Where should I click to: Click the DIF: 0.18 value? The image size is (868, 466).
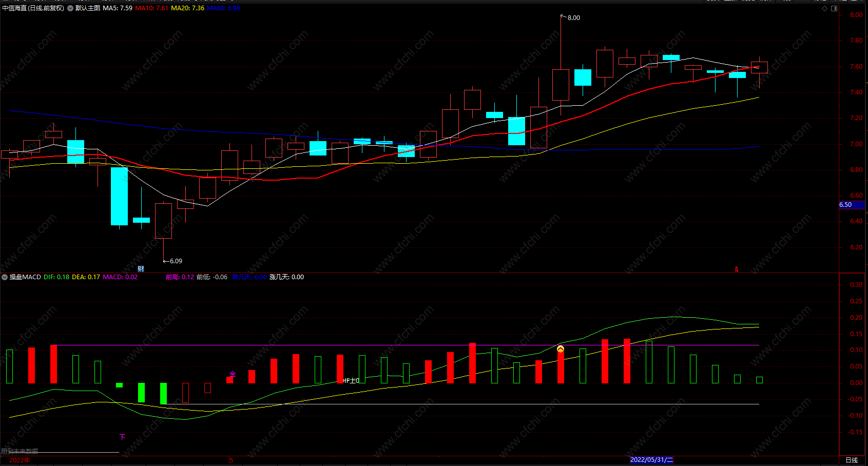[56, 277]
